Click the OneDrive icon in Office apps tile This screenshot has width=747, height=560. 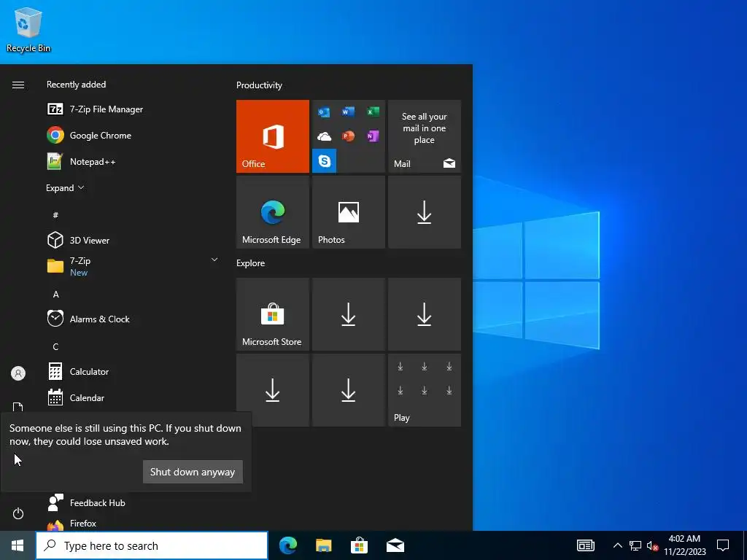click(x=324, y=136)
